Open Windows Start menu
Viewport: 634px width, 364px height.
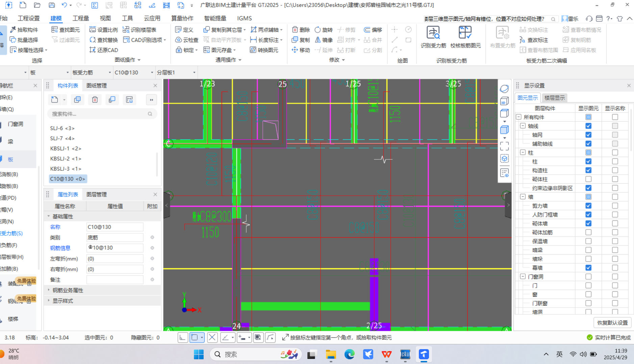coord(199,354)
